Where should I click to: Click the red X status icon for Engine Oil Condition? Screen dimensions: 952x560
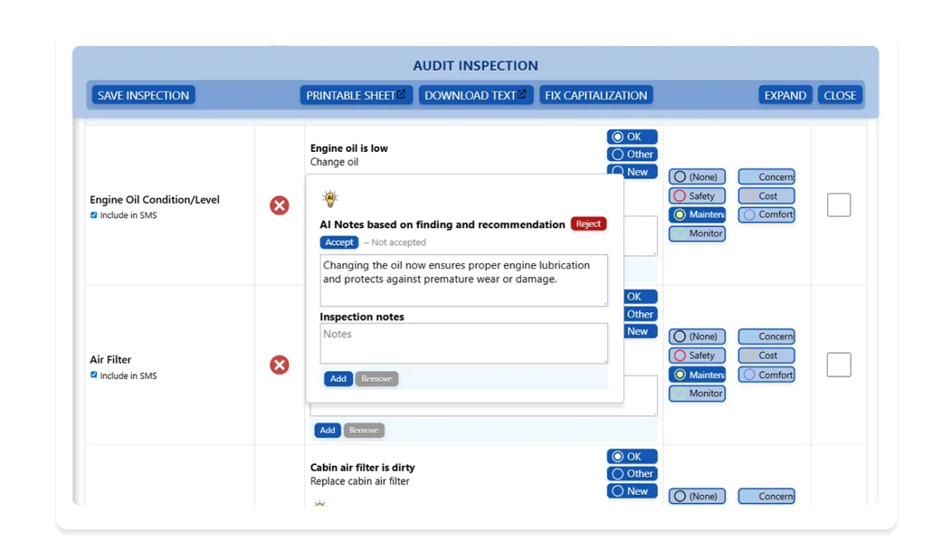[280, 205]
